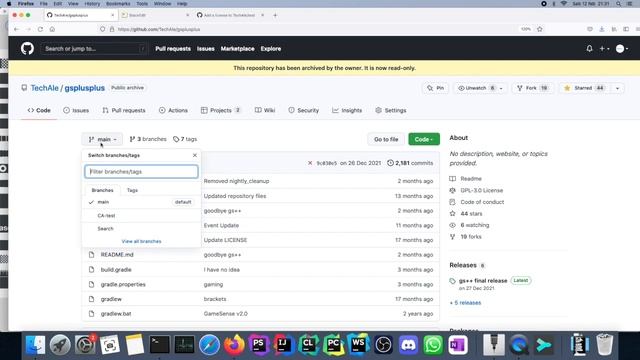Open the Projects tab
640x360 pixels.
point(221,110)
